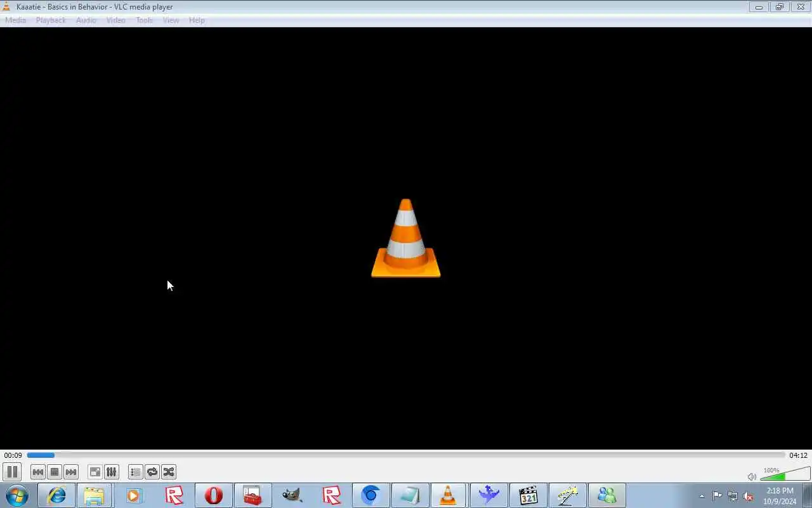Image resolution: width=812 pixels, height=508 pixels.
Task: Open first Roblox icon on taskbar
Action: pos(174,495)
